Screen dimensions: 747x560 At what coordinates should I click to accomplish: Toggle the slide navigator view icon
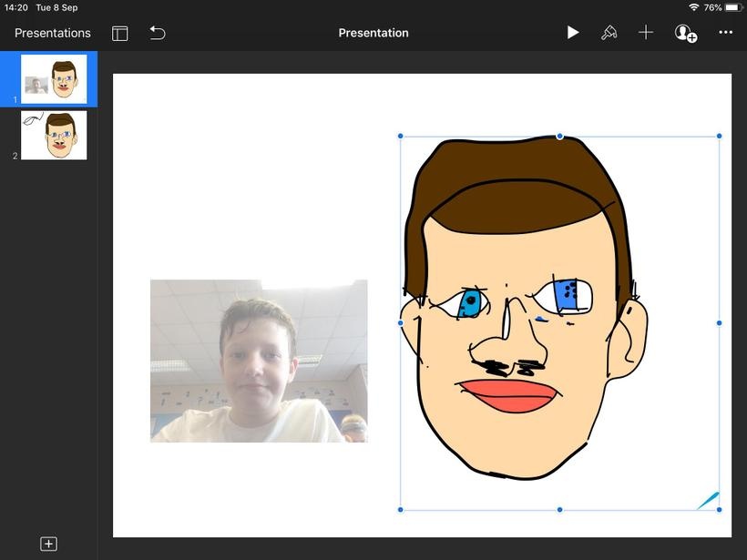click(x=120, y=33)
